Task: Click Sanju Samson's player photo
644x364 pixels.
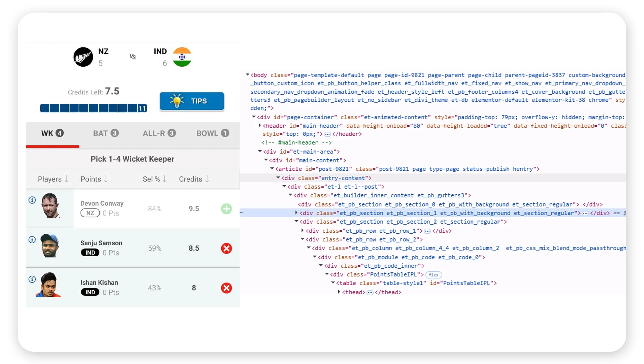Action: pyautogui.click(x=50, y=246)
